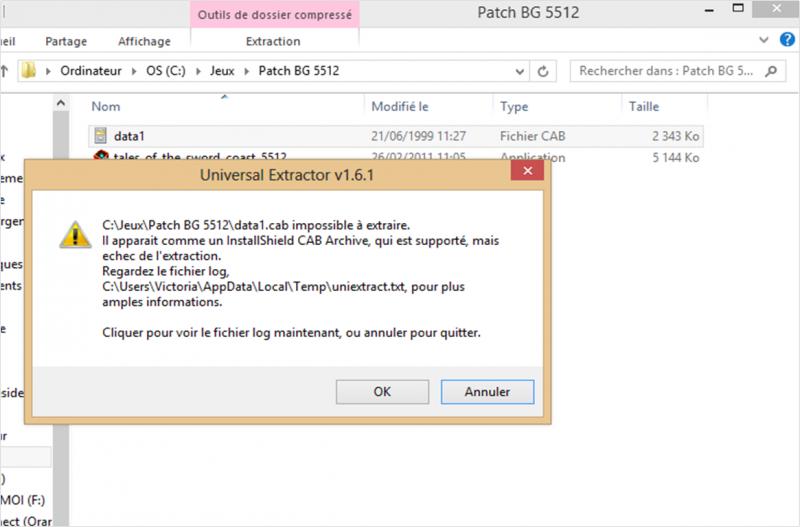Switch to the Extraction tab
This screenshot has height=527, width=800.
(x=273, y=41)
